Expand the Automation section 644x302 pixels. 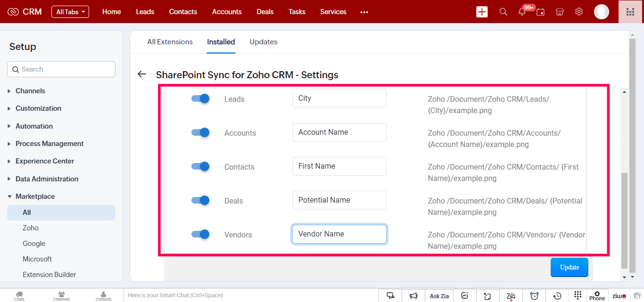pyautogui.click(x=34, y=126)
